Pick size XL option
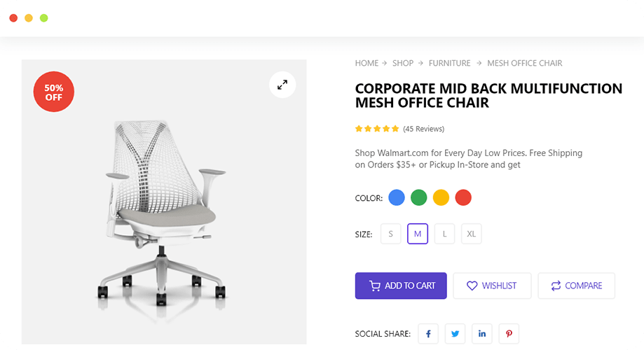This screenshot has width=644, height=350. pos(472,234)
